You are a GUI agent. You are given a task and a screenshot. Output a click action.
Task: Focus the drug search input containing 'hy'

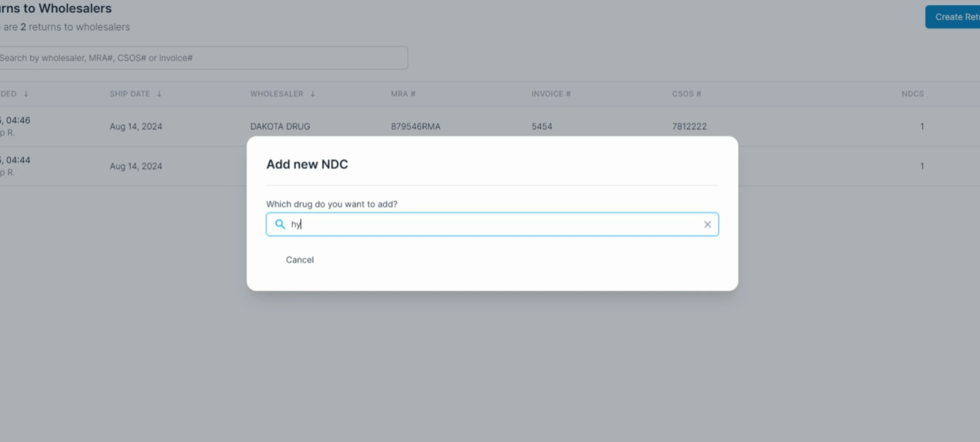click(x=492, y=224)
